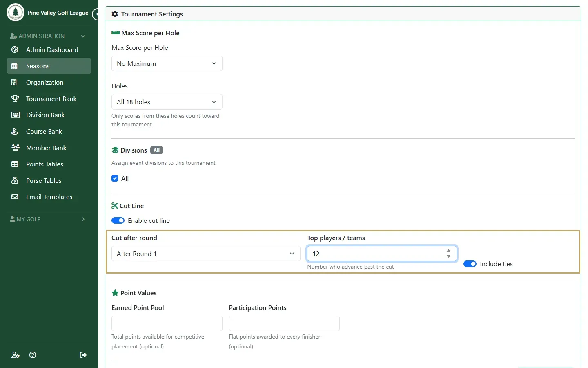This screenshot has width=588, height=368.
Task: Open the help question mark icon
Action: [x=33, y=355]
